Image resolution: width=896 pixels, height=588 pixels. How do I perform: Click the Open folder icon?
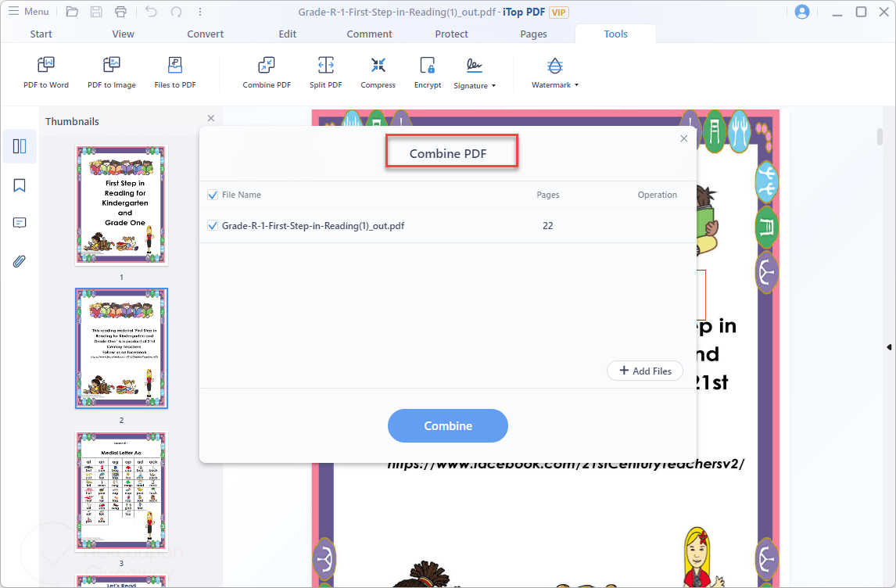[x=72, y=12]
